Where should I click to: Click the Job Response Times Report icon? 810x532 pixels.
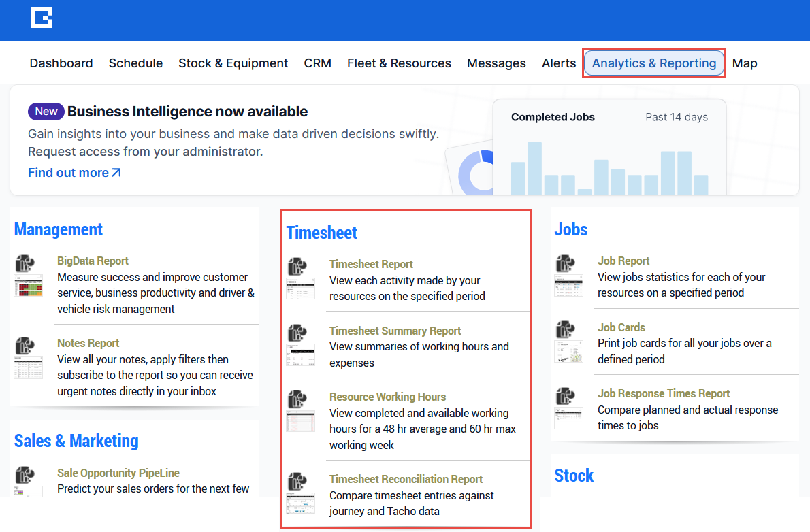point(568,408)
